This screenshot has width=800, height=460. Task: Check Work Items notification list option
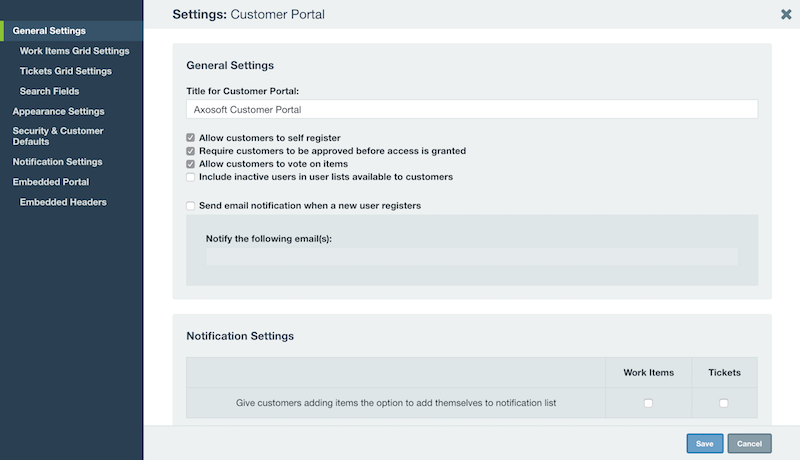[x=648, y=403]
